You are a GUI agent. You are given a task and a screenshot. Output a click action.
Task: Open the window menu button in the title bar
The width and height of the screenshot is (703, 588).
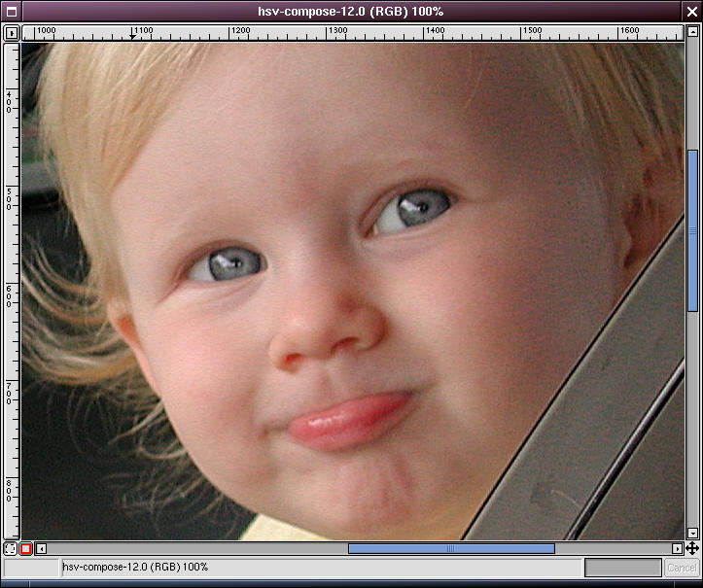point(11,11)
